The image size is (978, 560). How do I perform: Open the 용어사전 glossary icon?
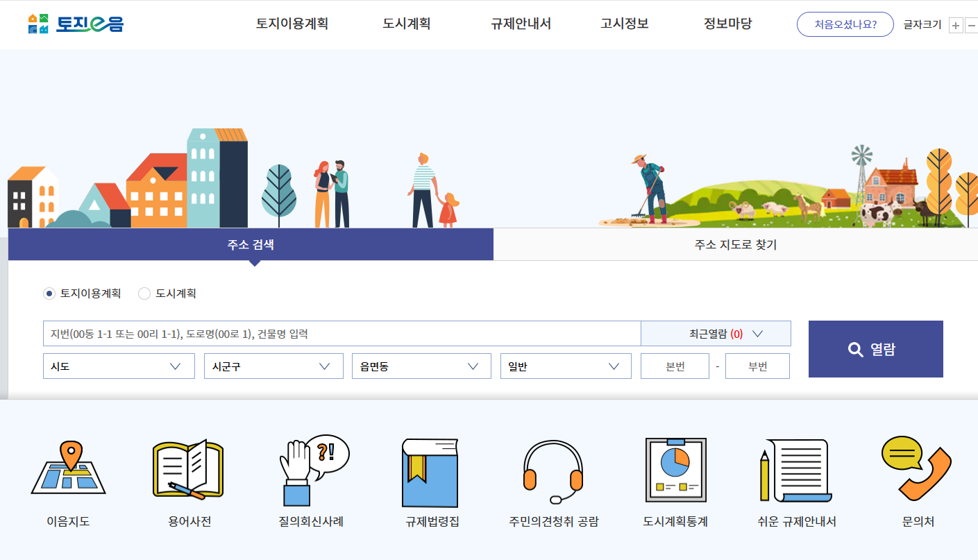(x=187, y=470)
